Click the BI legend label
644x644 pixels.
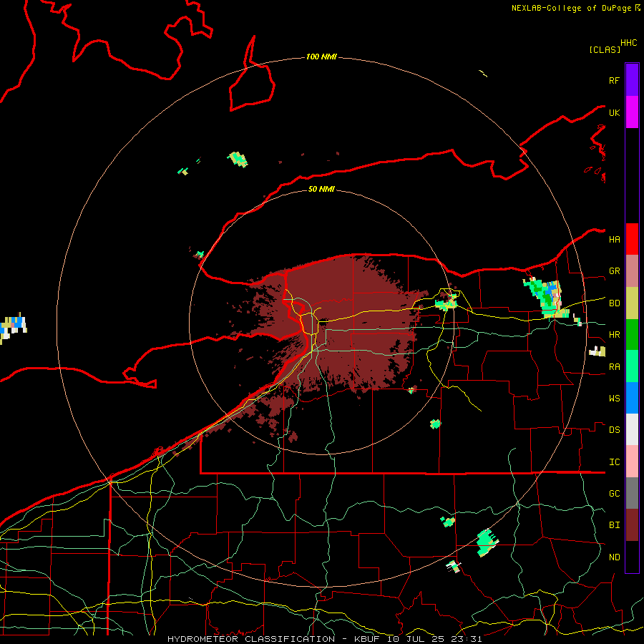(x=614, y=525)
